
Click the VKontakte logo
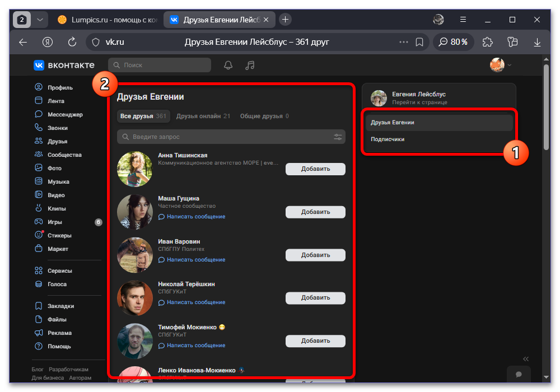pos(64,65)
